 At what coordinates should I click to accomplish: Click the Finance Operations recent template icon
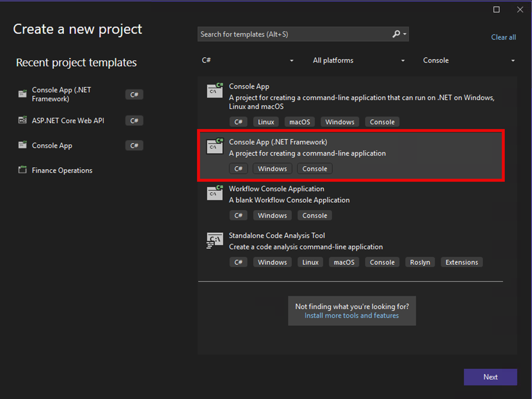22,170
